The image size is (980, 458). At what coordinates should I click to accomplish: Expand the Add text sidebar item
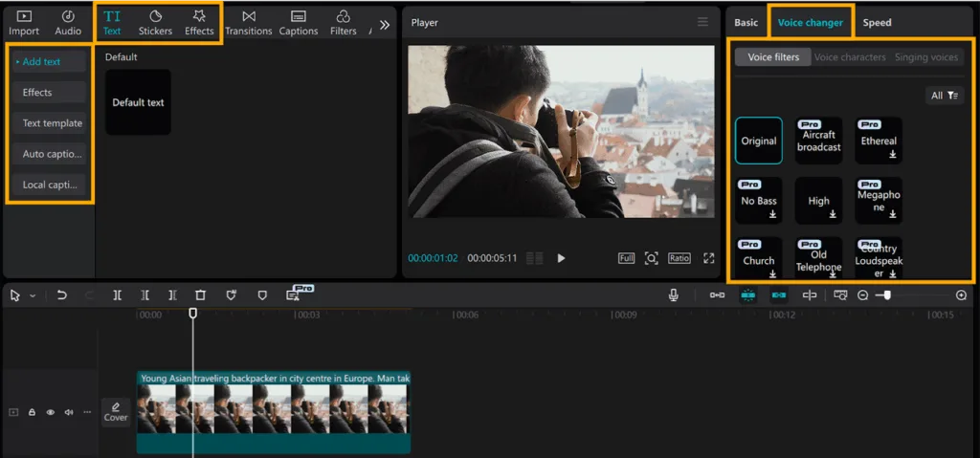[x=49, y=61]
